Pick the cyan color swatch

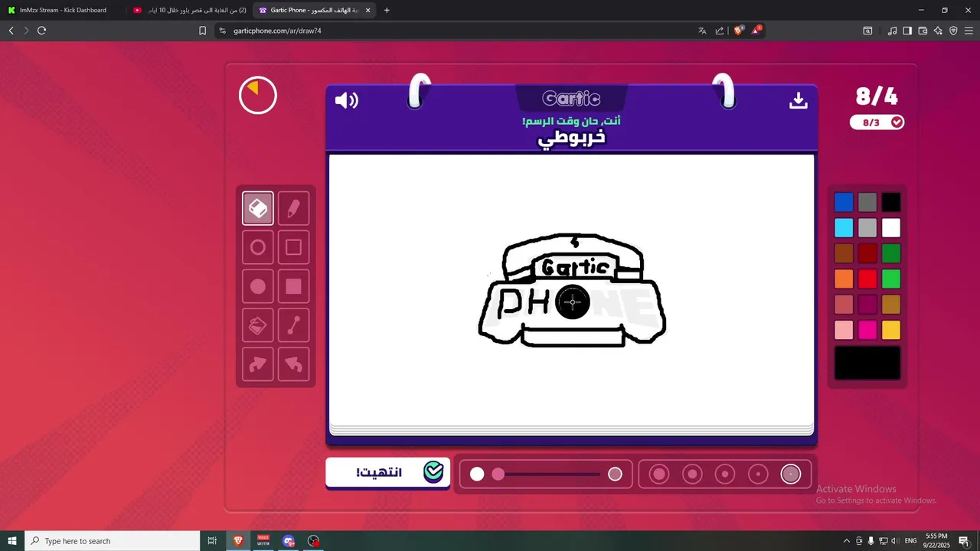click(x=844, y=228)
